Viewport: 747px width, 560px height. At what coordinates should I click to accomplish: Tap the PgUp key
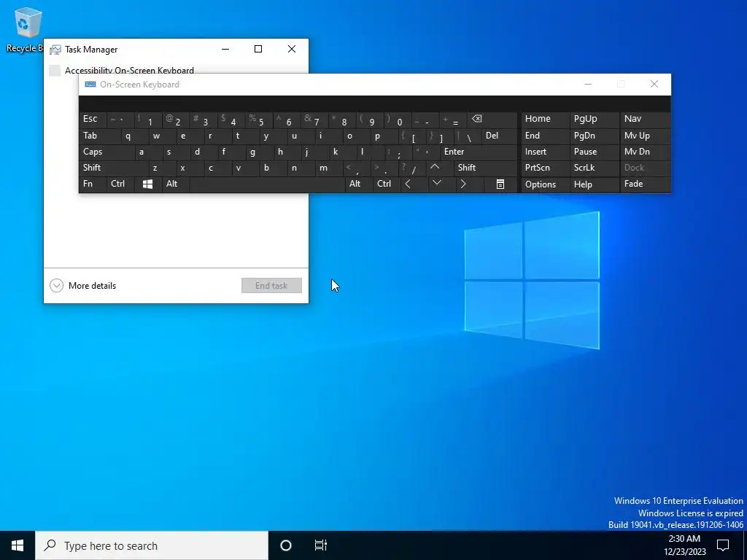coord(594,119)
